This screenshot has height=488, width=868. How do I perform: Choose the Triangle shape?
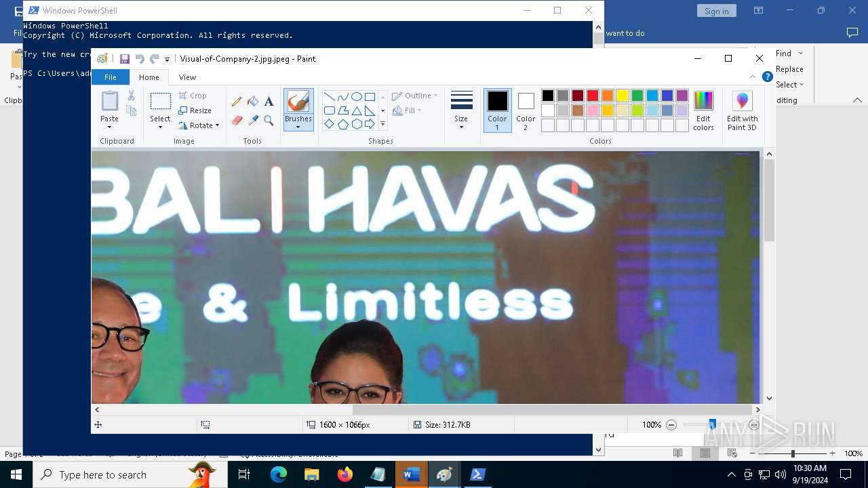click(x=356, y=110)
